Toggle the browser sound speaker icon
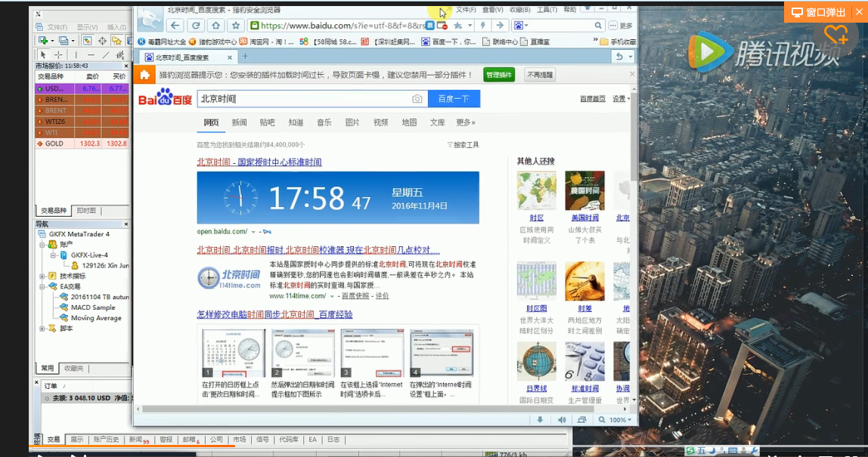The width and height of the screenshot is (868, 457). pyautogui.click(x=562, y=420)
